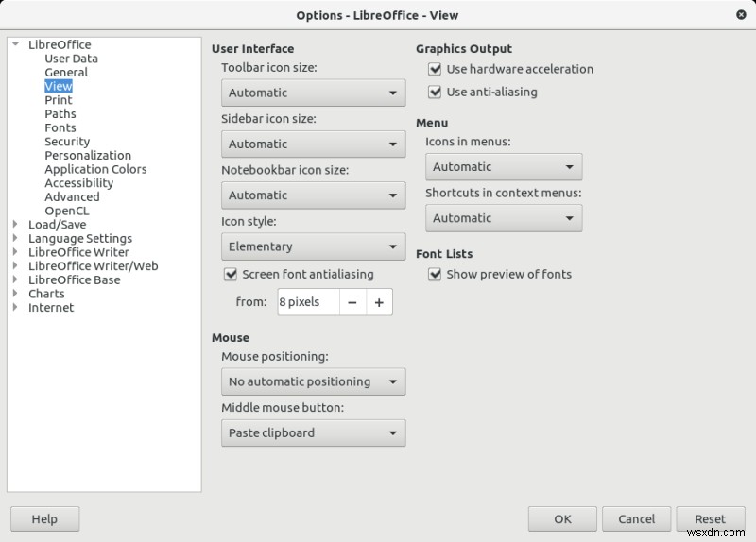This screenshot has width=756, height=542.
Task: Confirm settings with the OK button
Action: (562, 519)
